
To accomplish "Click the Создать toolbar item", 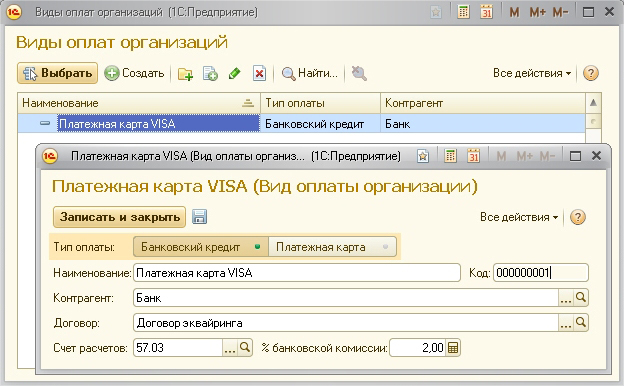I will point(135,73).
